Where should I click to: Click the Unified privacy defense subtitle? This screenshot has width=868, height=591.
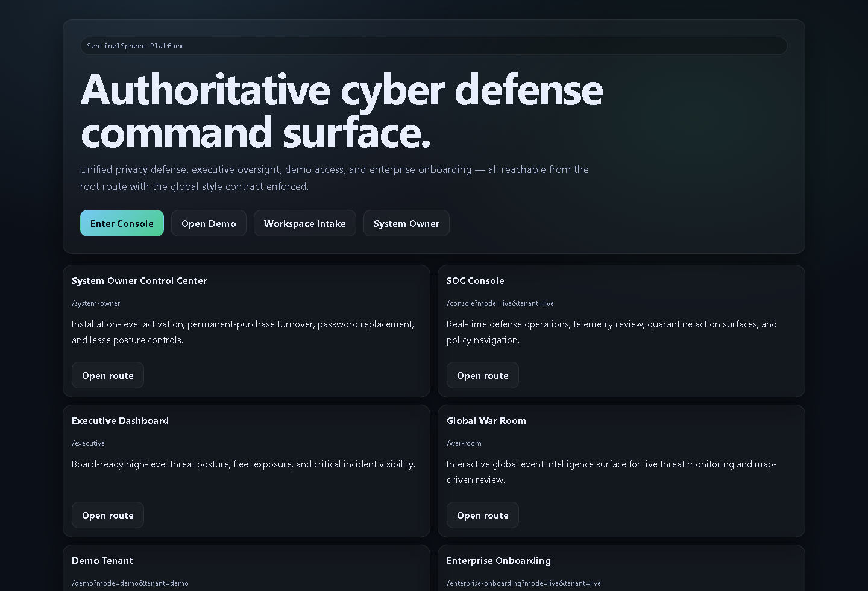335,178
